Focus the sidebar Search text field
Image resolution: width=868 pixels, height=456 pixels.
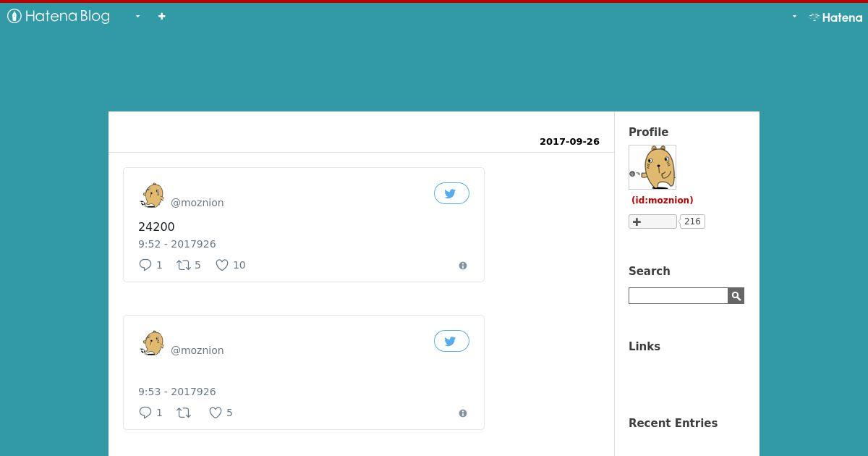tap(678, 295)
